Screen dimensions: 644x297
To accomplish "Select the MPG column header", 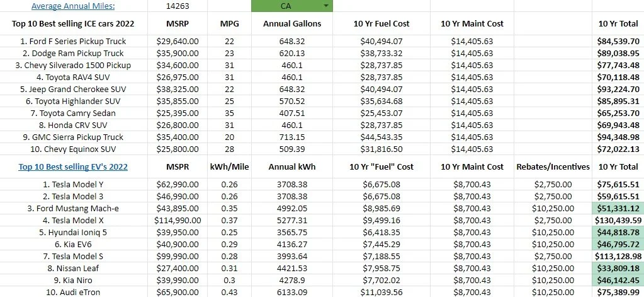I will pos(229,24).
